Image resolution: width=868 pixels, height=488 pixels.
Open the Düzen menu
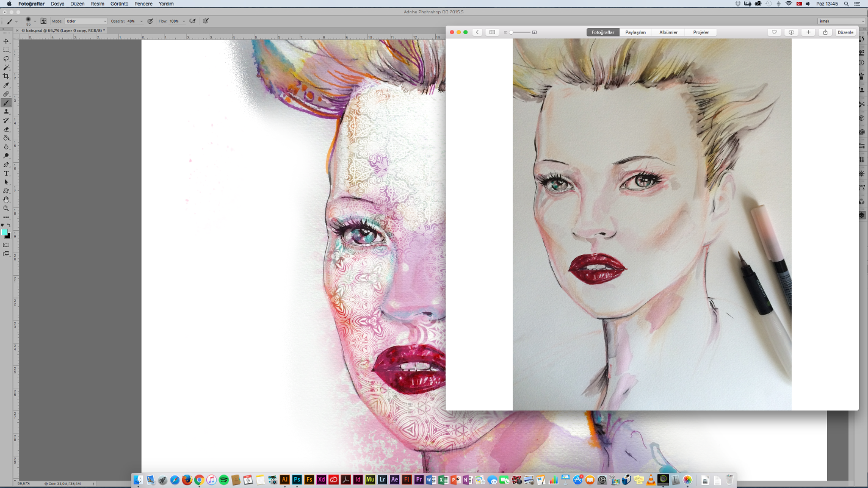(78, 4)
